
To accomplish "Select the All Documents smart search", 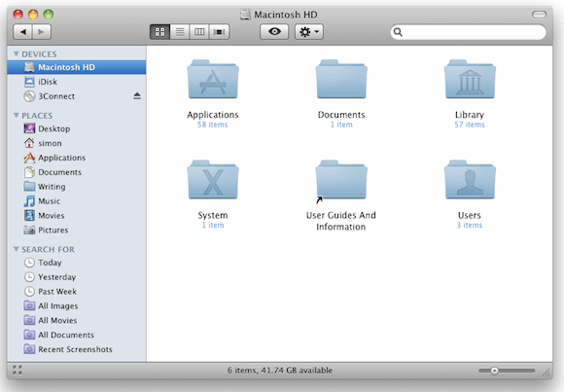I will pos(76,335).
